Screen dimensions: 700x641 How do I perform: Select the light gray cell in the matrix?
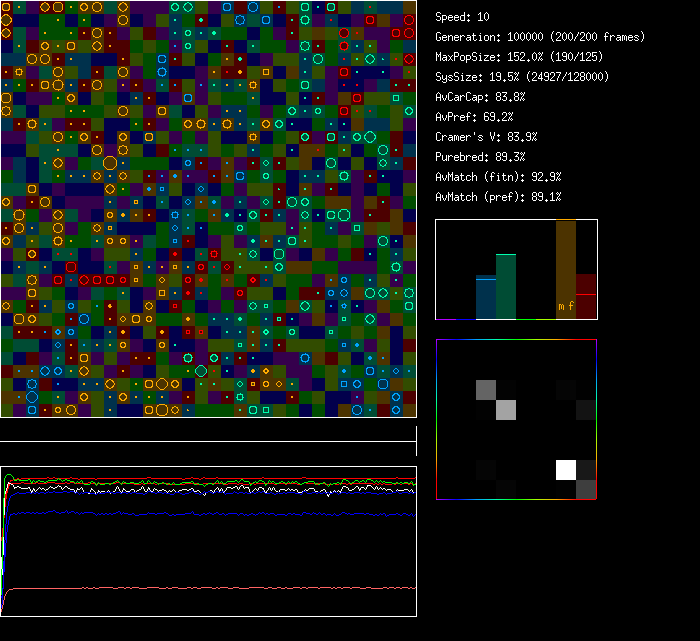tap(506, 409)
